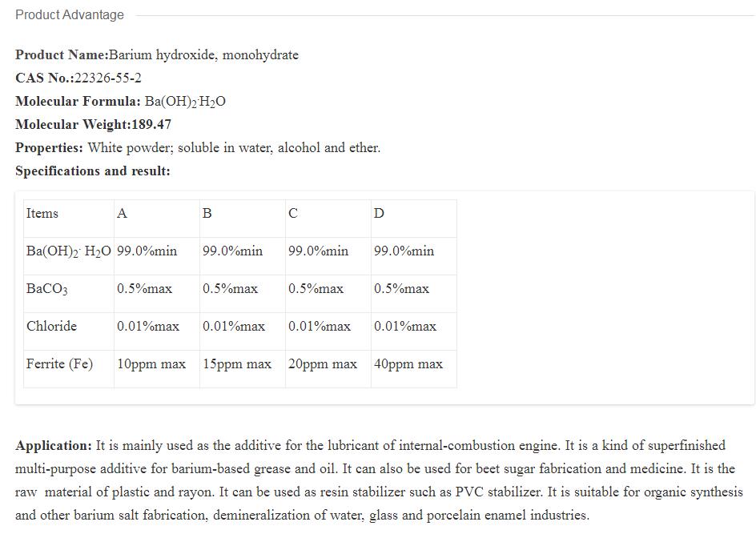Click the Specifications and result label
Viewport: 756px width, 558px height.
tap(93, 171)
